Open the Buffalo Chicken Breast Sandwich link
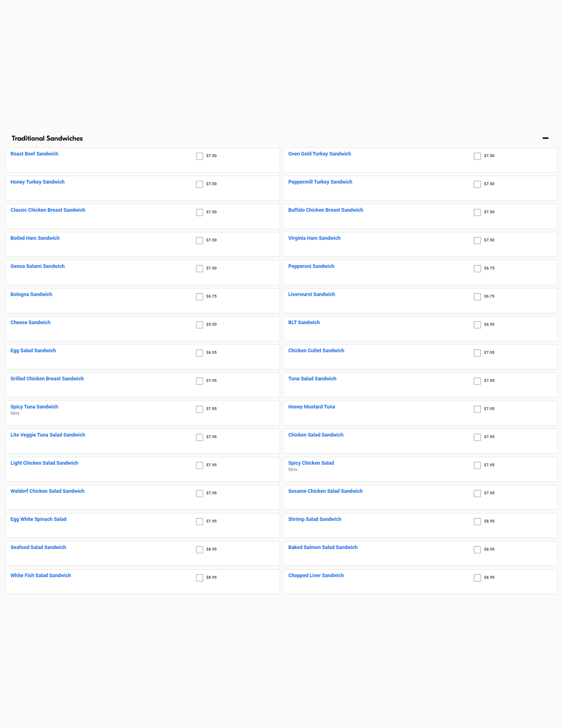This screenshot has height=728, width=563. tap(325, 210)
